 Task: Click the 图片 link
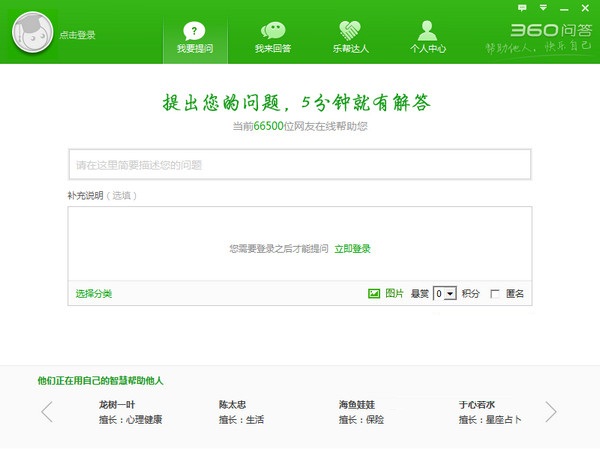395,293
